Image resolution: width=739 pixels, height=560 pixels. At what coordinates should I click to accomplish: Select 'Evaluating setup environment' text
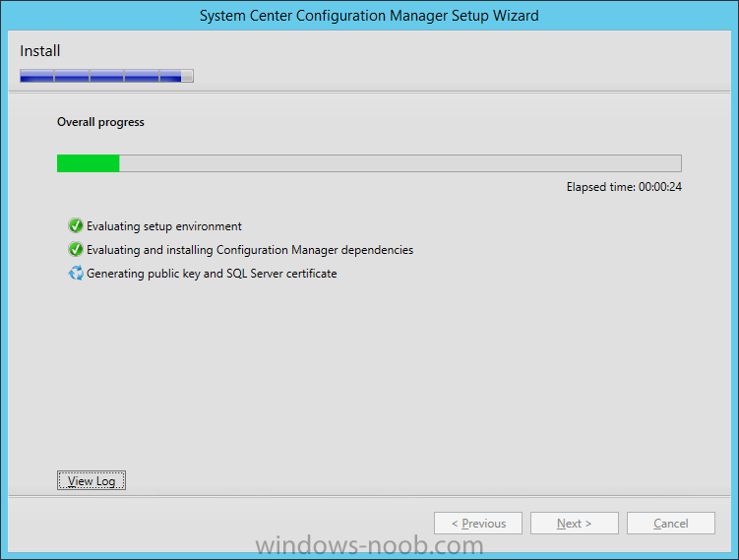tap(164, 226)
